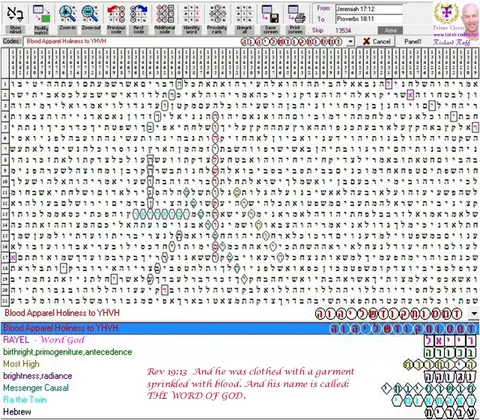Open the Codes field dropdown arrow
Viewport: 480px width, 420px height.
tap(350, 42)
